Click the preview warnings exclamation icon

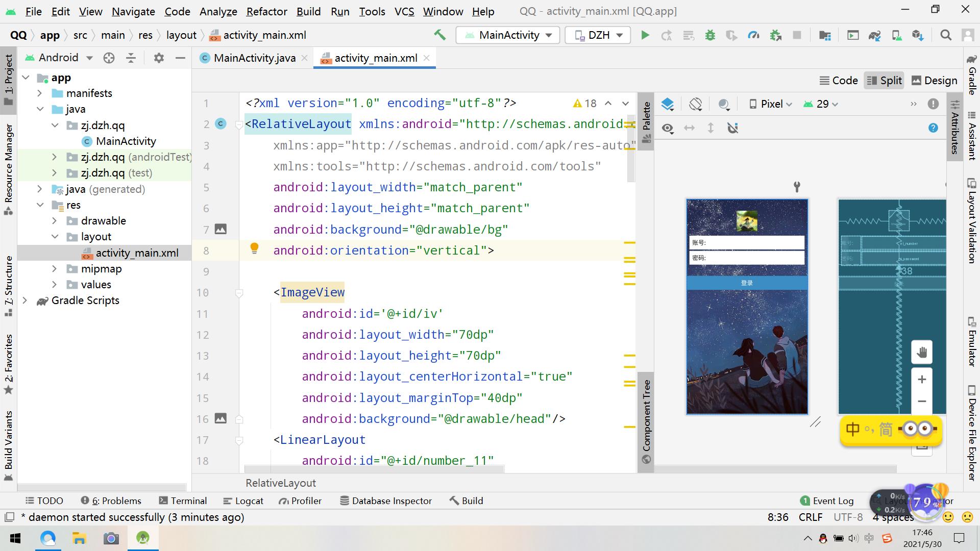[x=933, y=104]
